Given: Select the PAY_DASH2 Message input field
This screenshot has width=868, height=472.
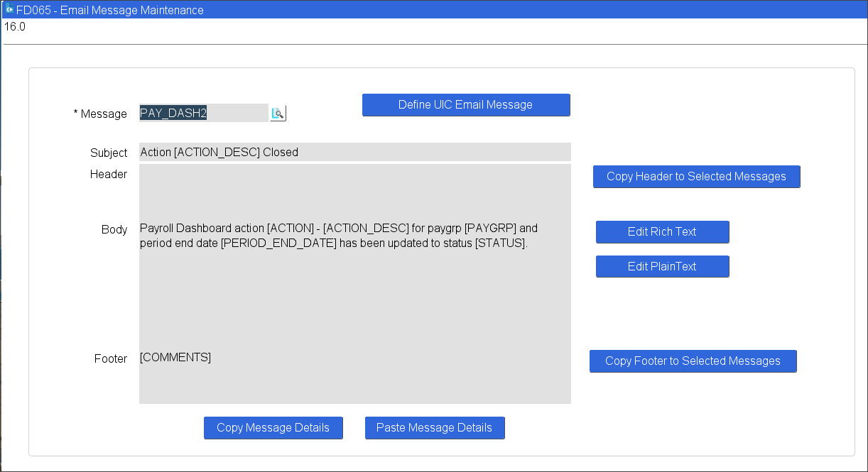Looking at the screenshot, I should (x=203, y=113).
